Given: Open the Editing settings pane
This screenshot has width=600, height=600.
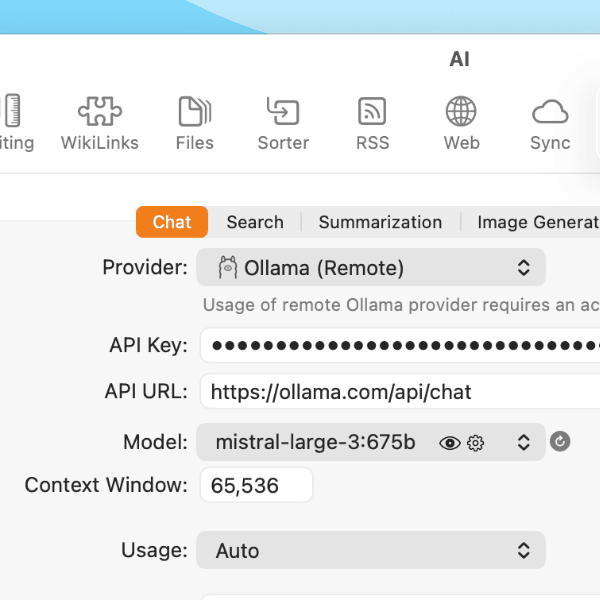Looking at the screenshot, I should click(14, 123).
